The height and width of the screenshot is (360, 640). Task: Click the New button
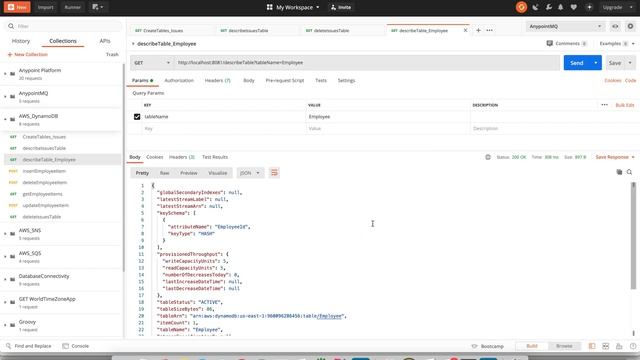pos(17,7)
